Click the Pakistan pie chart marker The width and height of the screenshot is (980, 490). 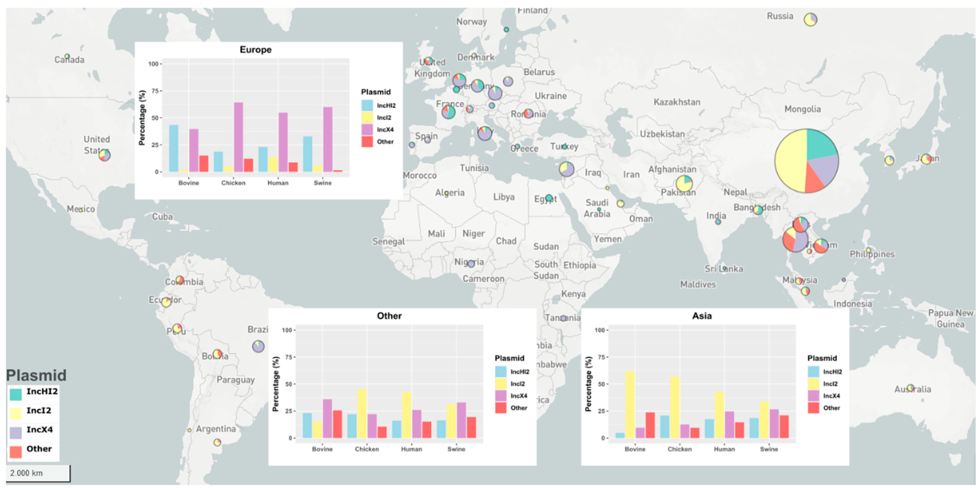click(x=684, y=183)
